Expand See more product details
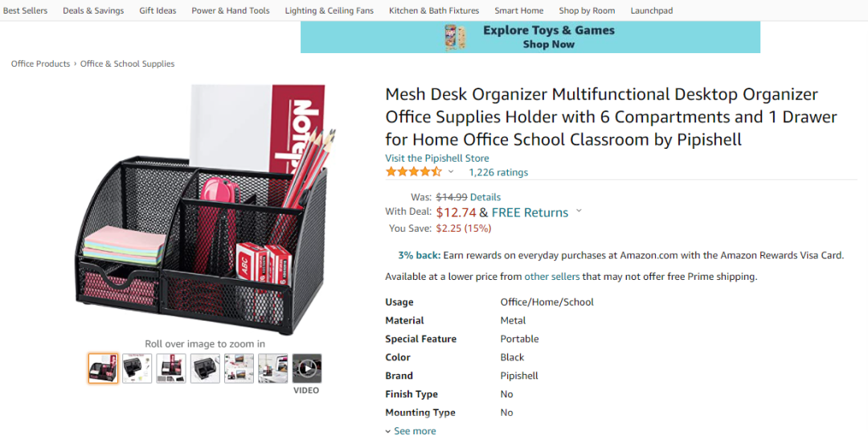The width and height of the screenshot is (868, 440). [415, 431]
